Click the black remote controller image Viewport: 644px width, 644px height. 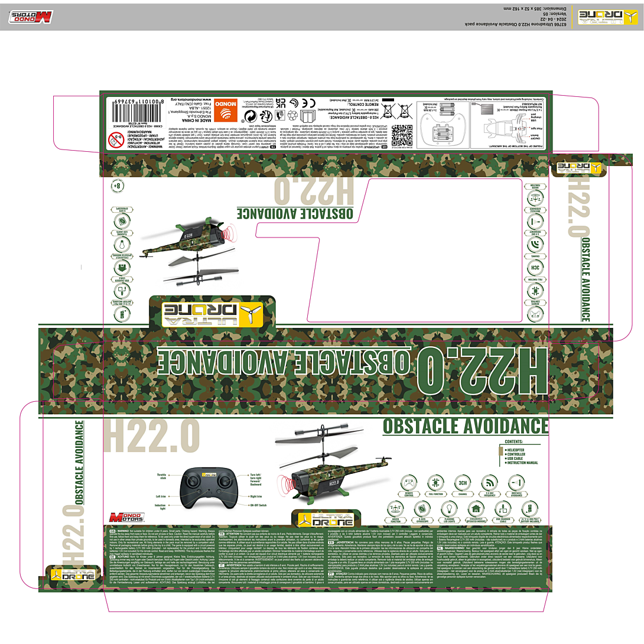tap(209, 489)
